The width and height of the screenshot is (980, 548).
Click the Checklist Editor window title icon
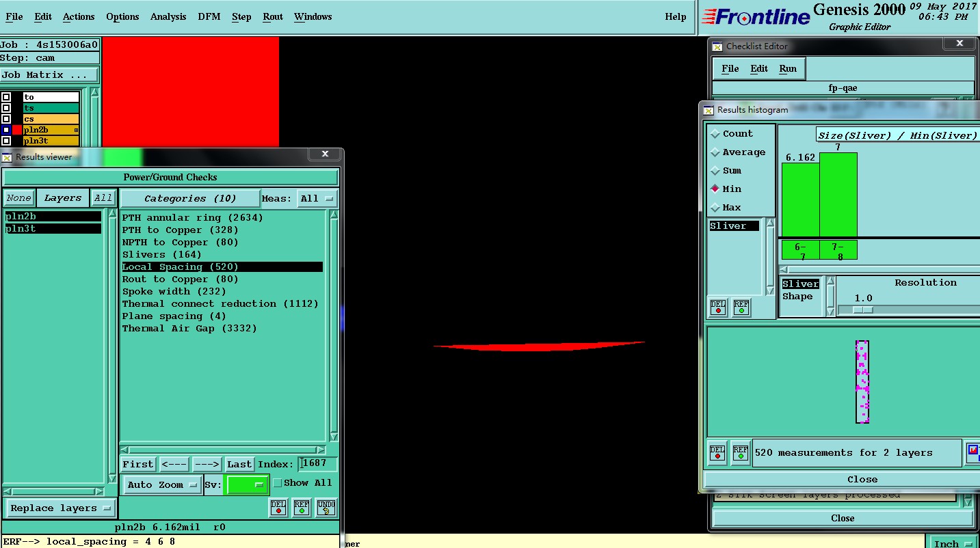pos(717,46)
